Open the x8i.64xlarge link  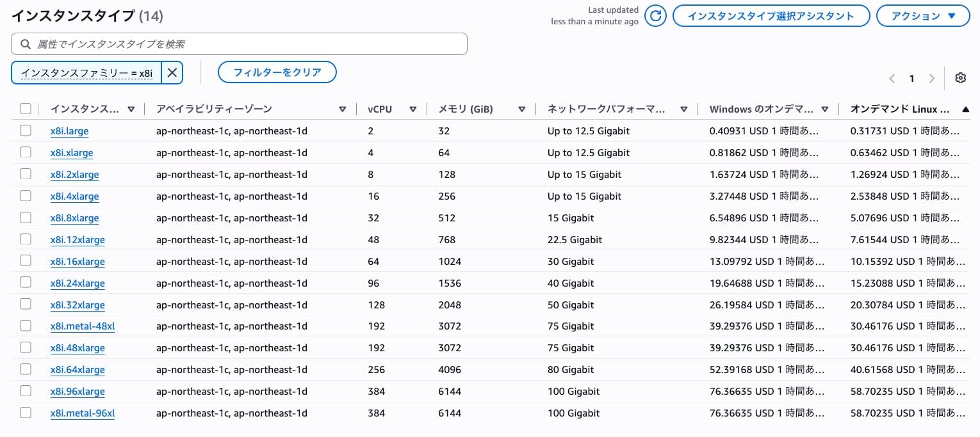(x=78, y=370)
